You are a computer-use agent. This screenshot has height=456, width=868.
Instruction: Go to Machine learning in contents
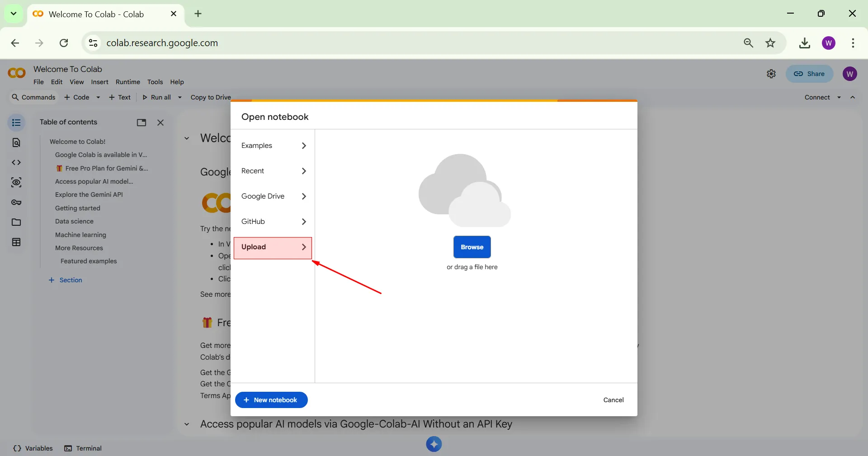[x=80, y=235]
